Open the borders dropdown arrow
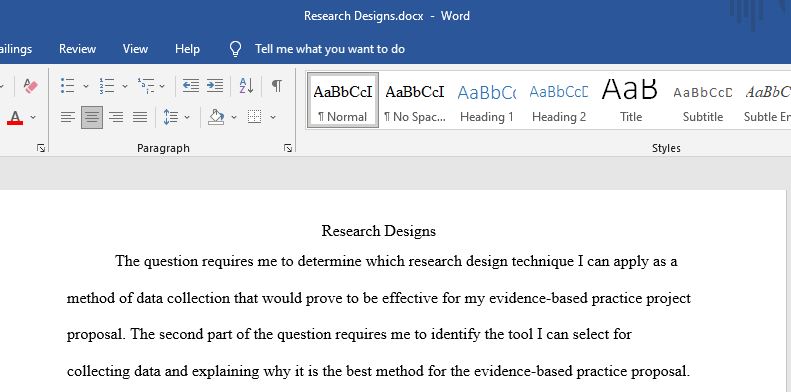Viewport: 791px width, 392px height. (x=273, y=117)
